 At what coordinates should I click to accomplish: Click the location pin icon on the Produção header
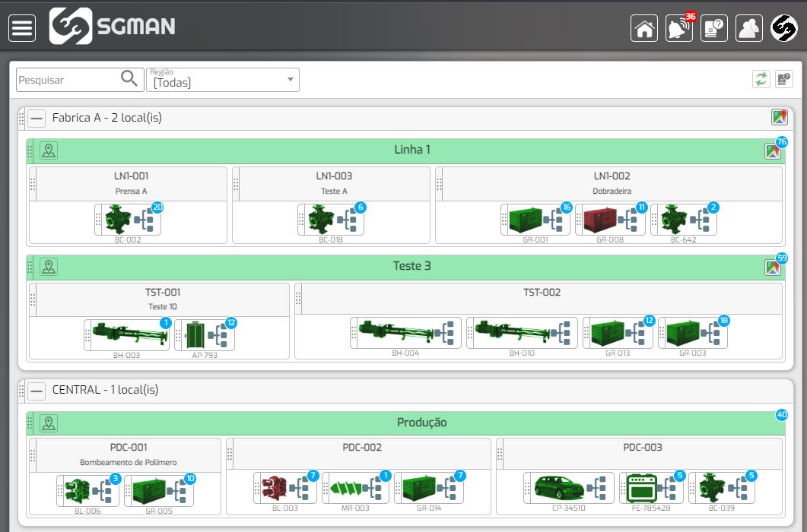[48, 423]
